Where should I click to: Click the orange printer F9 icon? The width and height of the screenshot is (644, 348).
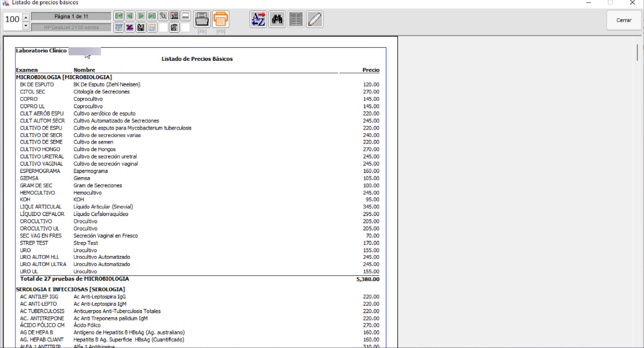pos(221,19)
